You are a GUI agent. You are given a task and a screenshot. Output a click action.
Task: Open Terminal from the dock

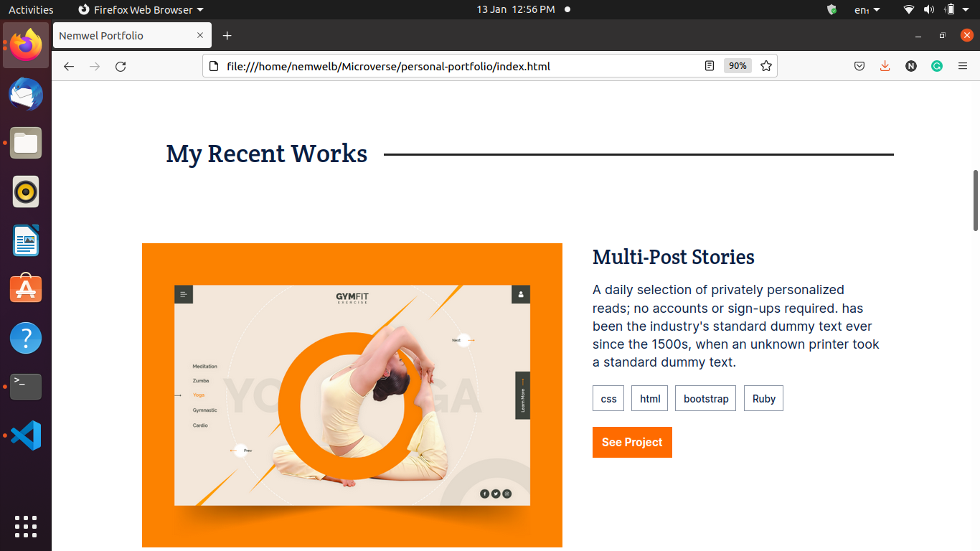(26, 387)
